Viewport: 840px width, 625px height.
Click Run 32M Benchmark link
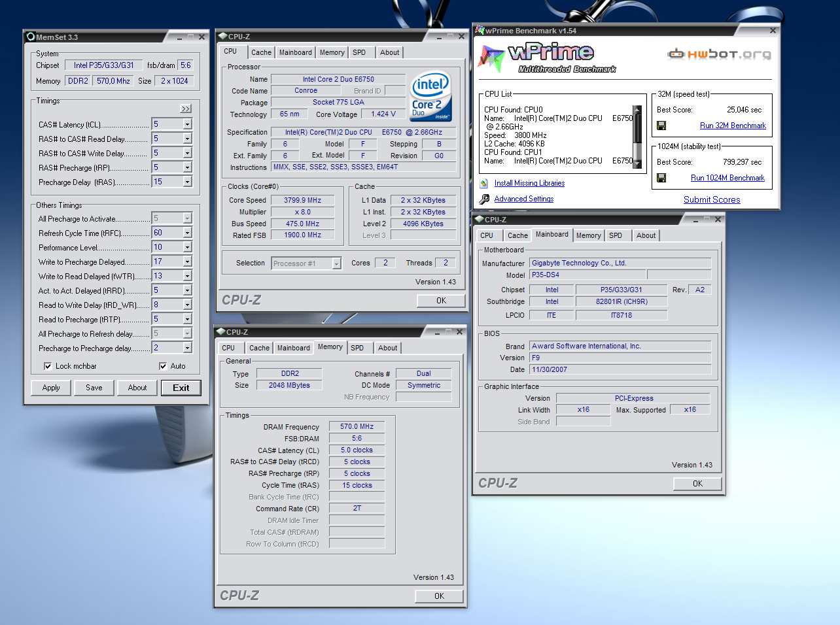pyautogui.click(x=733, y=126)
